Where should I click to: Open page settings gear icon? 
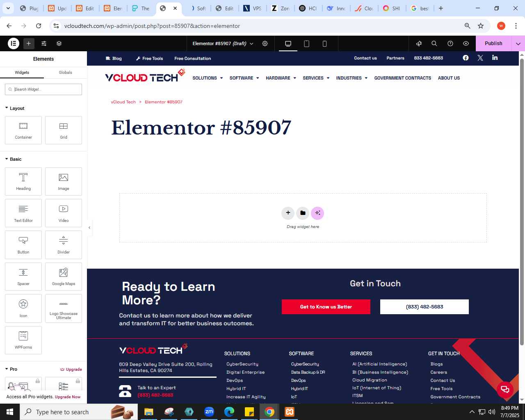point(265,43)
